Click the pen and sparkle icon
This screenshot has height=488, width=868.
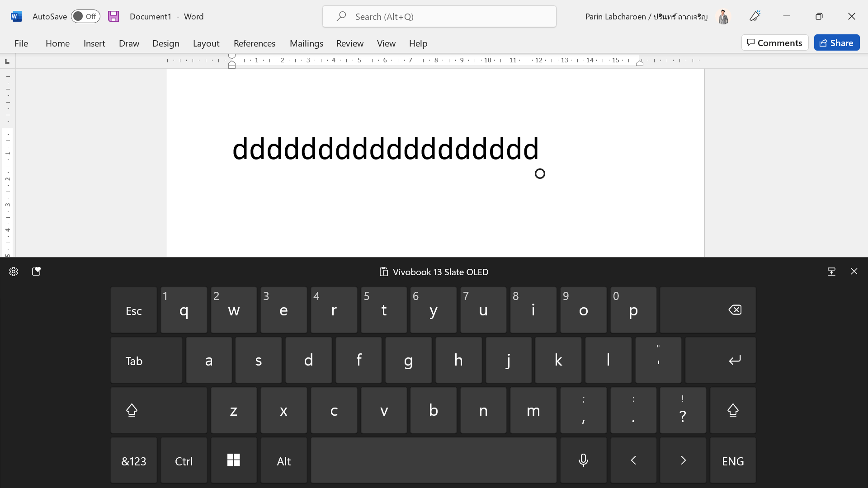[x=755, y=16]
